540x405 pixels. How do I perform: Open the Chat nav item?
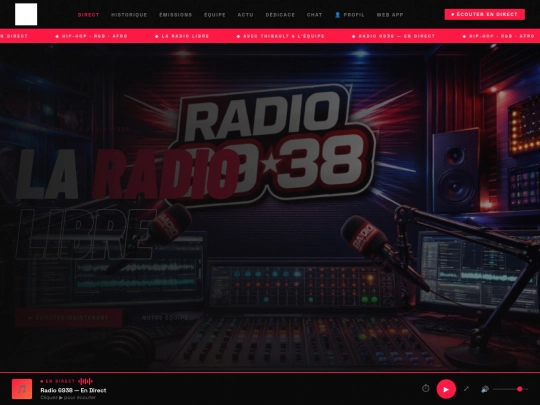[315, 15]
